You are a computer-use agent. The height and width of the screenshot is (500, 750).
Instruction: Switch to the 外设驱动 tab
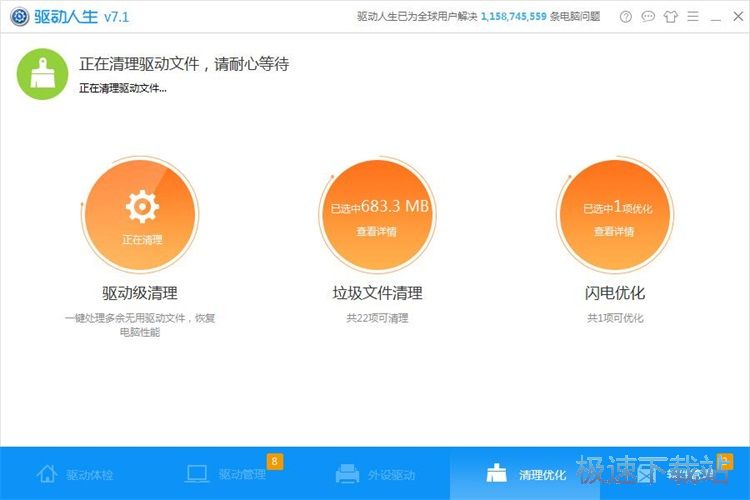point(375,474)
